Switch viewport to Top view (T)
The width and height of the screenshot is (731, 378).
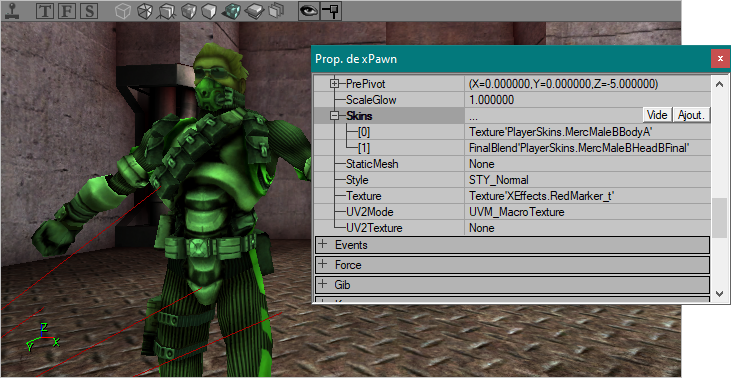45,11
